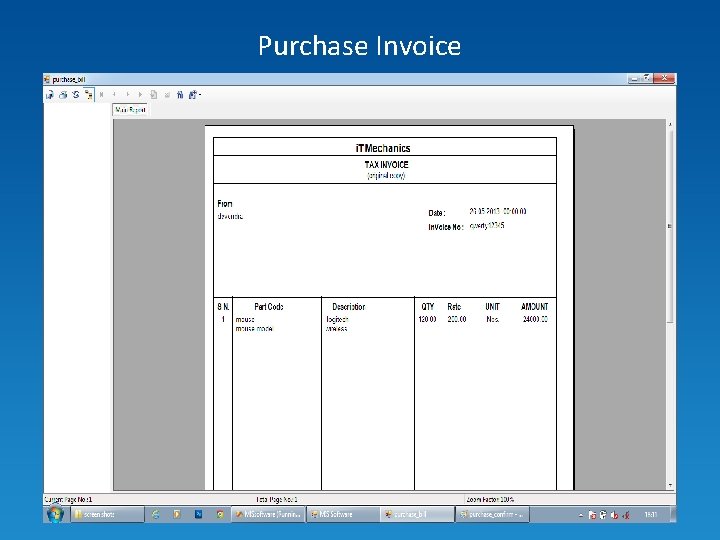Click the iTMechanics report heading
Image resolution: width=720 pixels, height=540 pixels.
383,148
